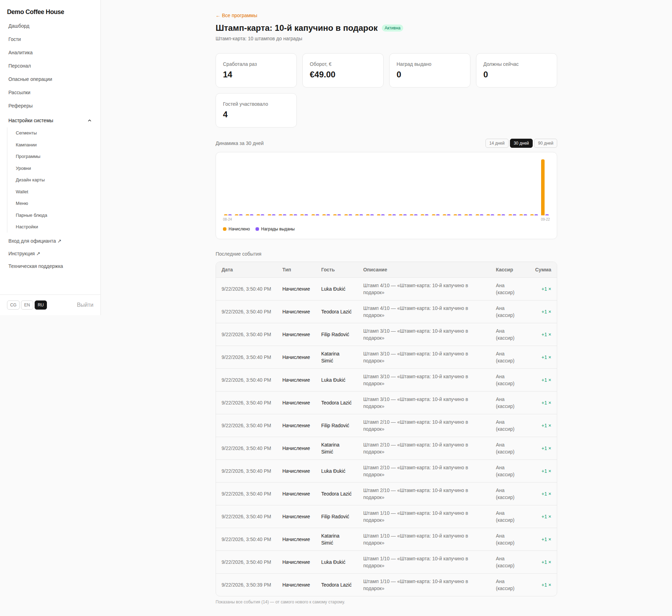
Task: Click the Кассир column header
Action: tap(504, 270)
